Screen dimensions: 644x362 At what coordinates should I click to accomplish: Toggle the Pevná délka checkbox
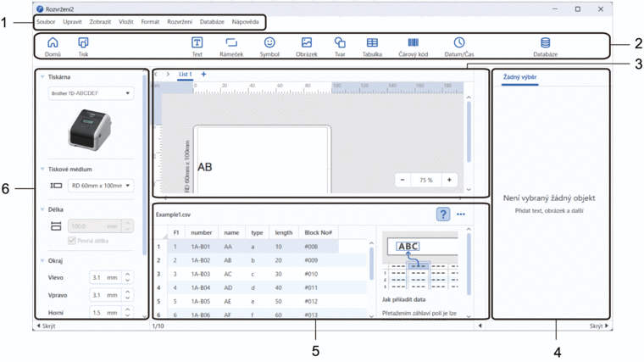72,241
